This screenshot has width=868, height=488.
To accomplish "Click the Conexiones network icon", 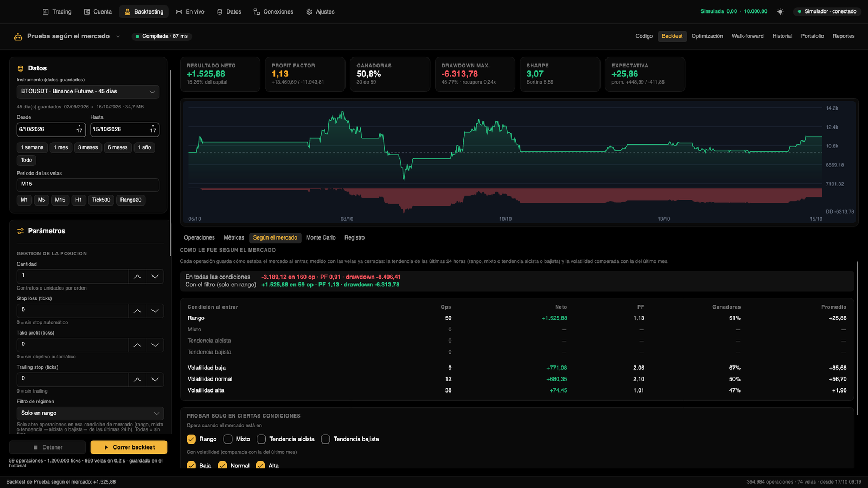I will (257, 11).
